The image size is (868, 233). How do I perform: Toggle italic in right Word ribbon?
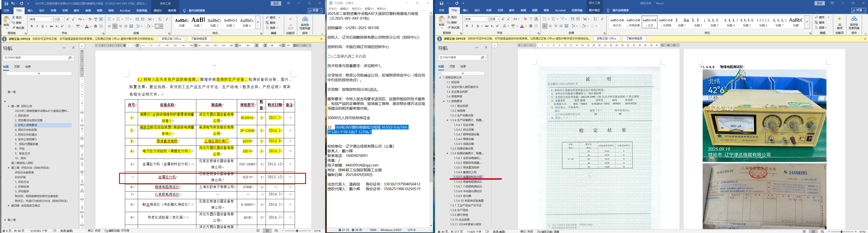pos(472,26)
